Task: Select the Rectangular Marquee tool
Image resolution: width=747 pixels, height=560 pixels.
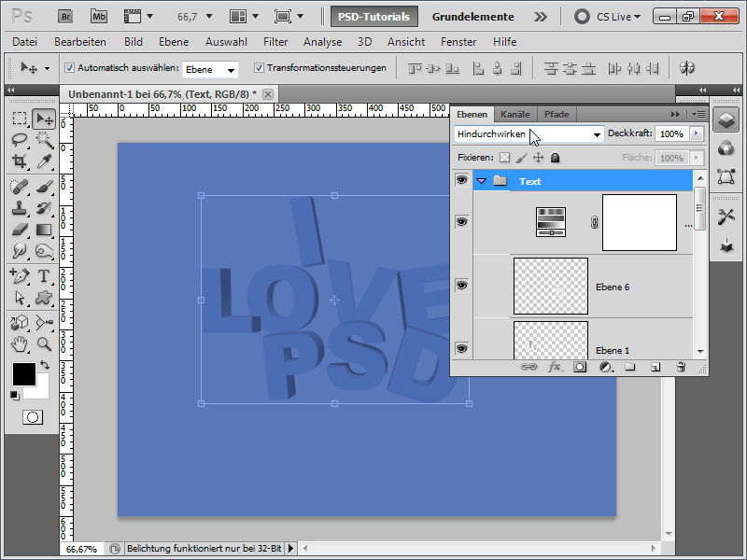Action: coord(19,119)
